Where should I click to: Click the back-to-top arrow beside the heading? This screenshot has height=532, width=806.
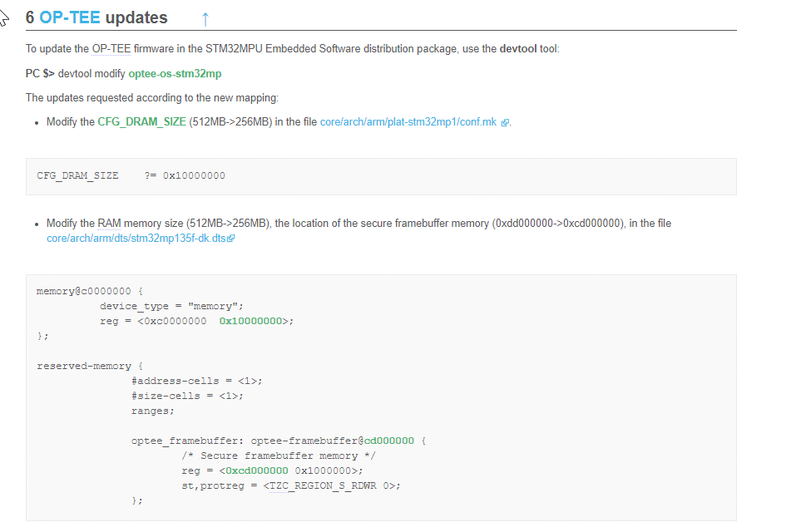[x=205, y=17]
